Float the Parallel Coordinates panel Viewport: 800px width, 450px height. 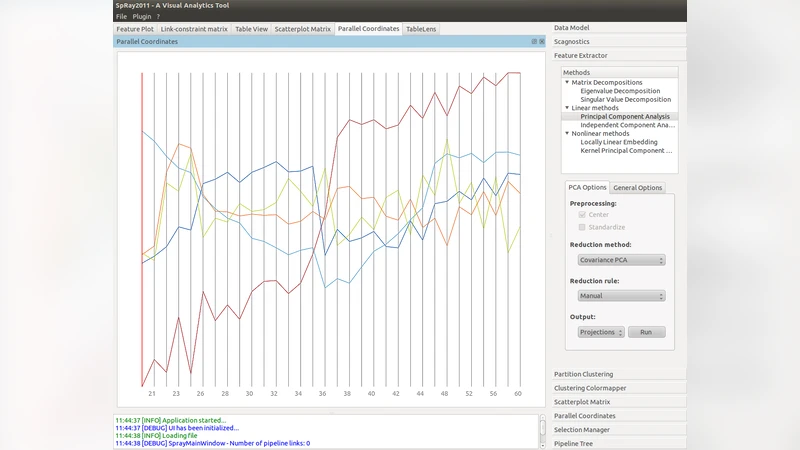[x=534, y=42]
